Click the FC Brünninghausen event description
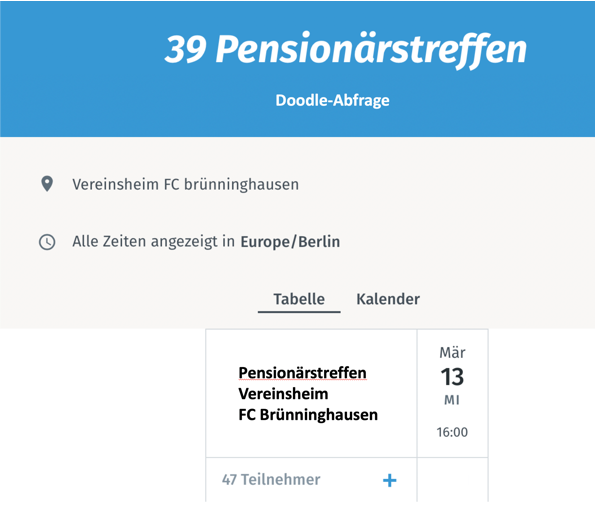The image size is (595, 506). pyautogui.click(x=308, y=415)
